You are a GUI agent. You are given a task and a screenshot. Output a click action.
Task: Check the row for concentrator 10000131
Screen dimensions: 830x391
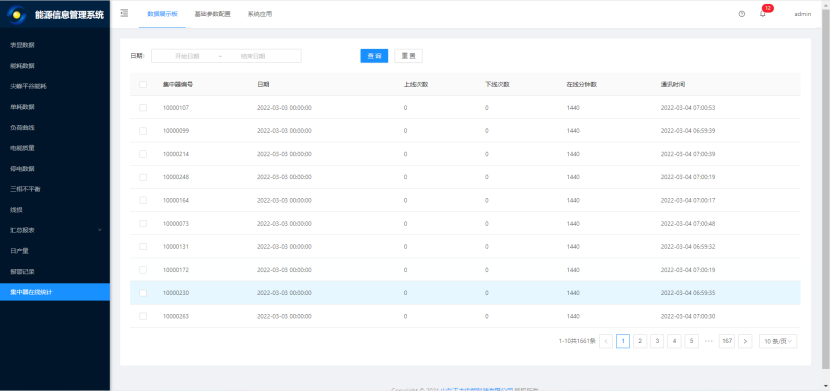143,247
